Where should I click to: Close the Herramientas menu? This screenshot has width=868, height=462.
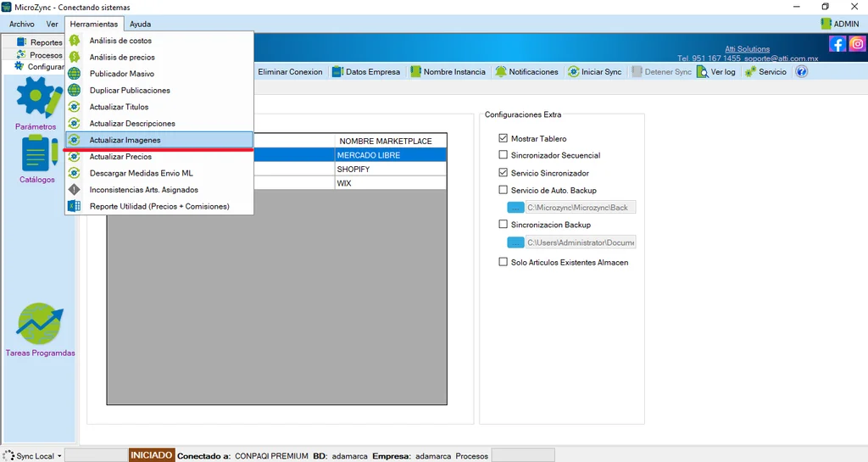tap(93, 24)
